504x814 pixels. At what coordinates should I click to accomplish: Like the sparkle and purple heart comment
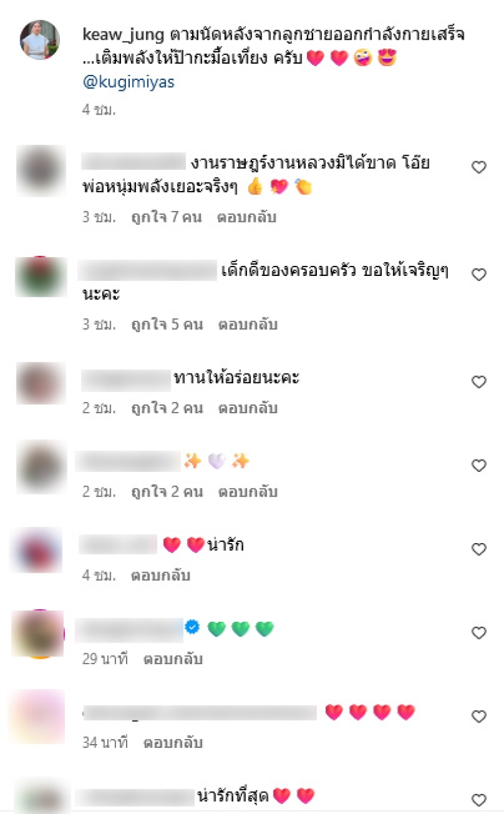point(479,466)
